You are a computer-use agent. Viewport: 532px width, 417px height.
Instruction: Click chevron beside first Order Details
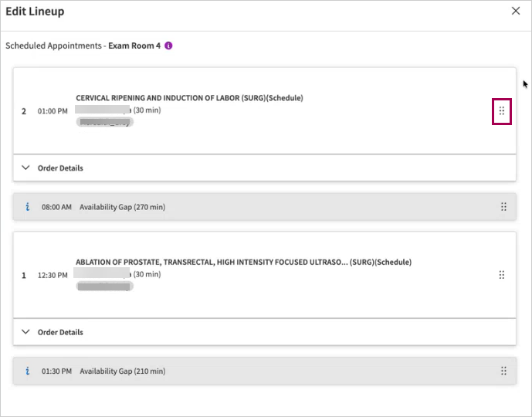pyautogui.click(x=25, y=168)
